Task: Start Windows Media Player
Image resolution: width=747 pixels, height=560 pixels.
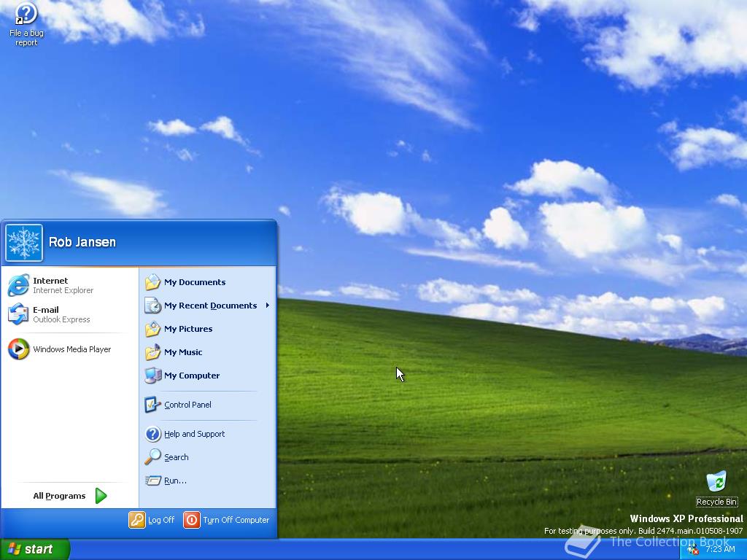Action: (x=69, y=349)
